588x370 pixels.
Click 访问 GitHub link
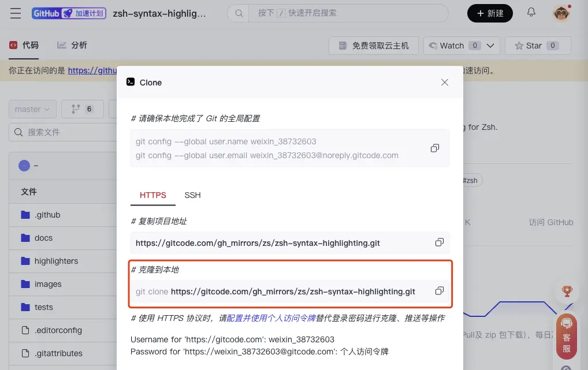[x=551, y=222]
